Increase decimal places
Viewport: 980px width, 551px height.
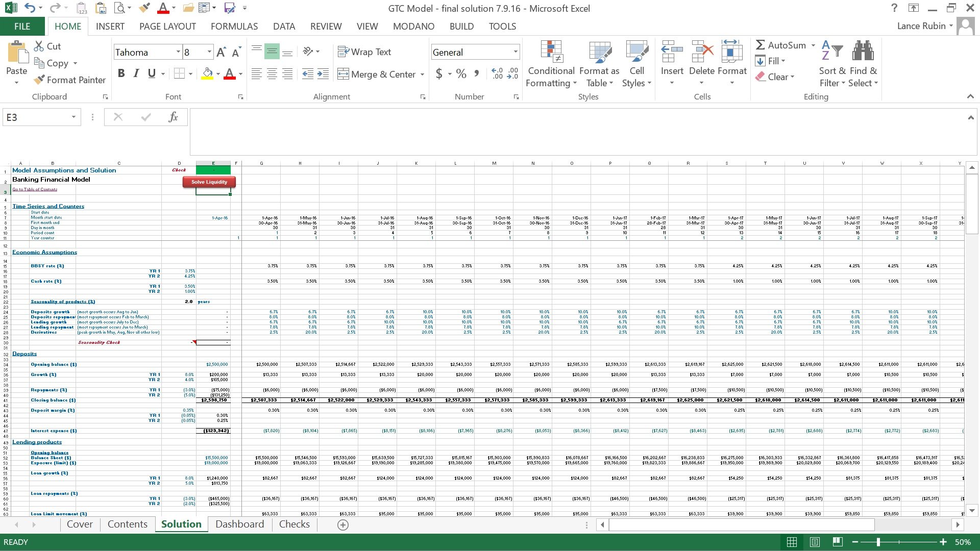coord(497,74)
